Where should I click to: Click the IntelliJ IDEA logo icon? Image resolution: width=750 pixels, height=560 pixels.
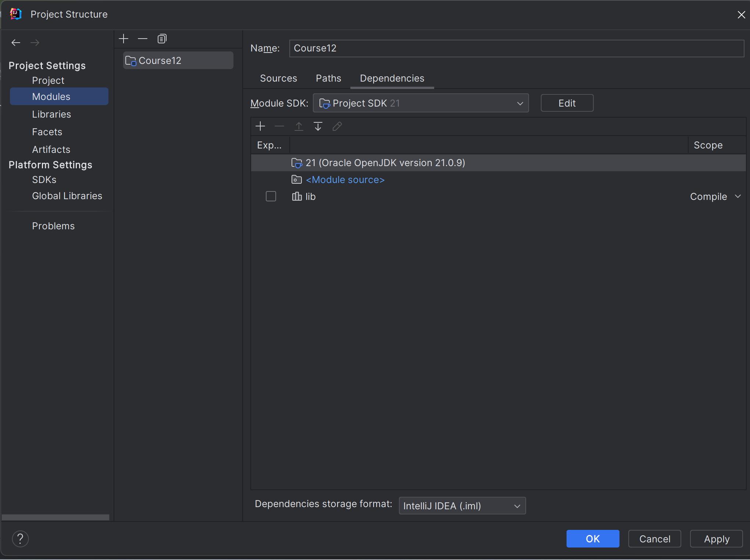pos(16,14)
